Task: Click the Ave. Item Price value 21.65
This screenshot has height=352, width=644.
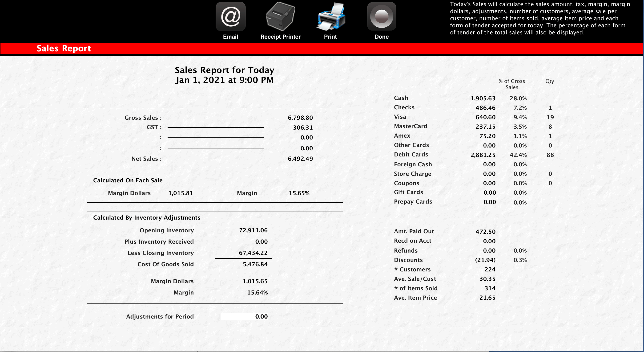Action: pyautogui.click(x=487, y=298)
